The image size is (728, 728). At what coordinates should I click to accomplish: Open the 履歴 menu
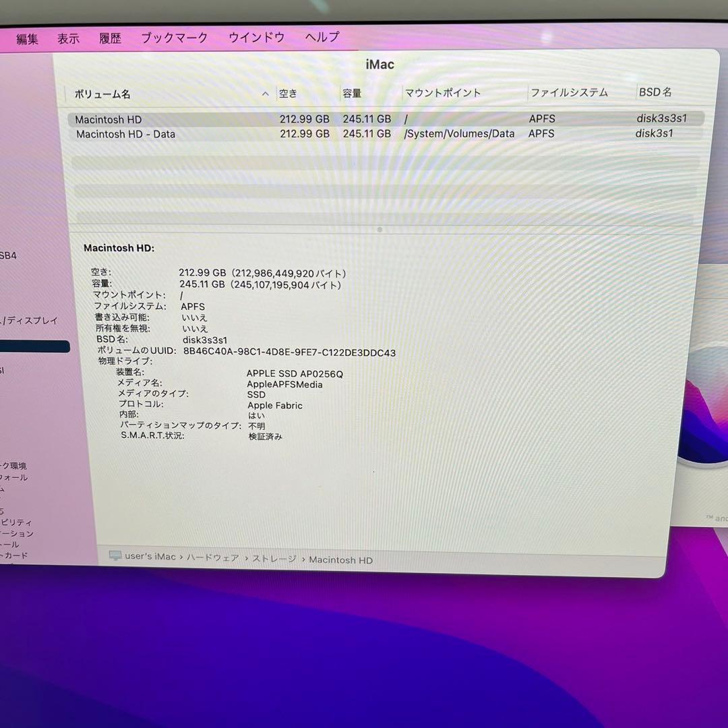coord(110,38)
